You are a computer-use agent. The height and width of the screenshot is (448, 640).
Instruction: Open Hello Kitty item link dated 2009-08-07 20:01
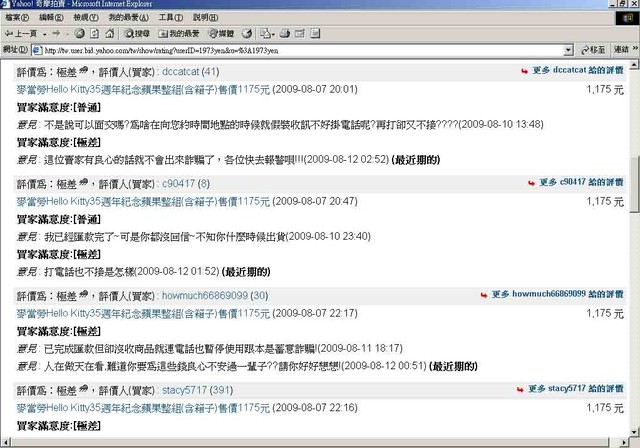(143, 89)
